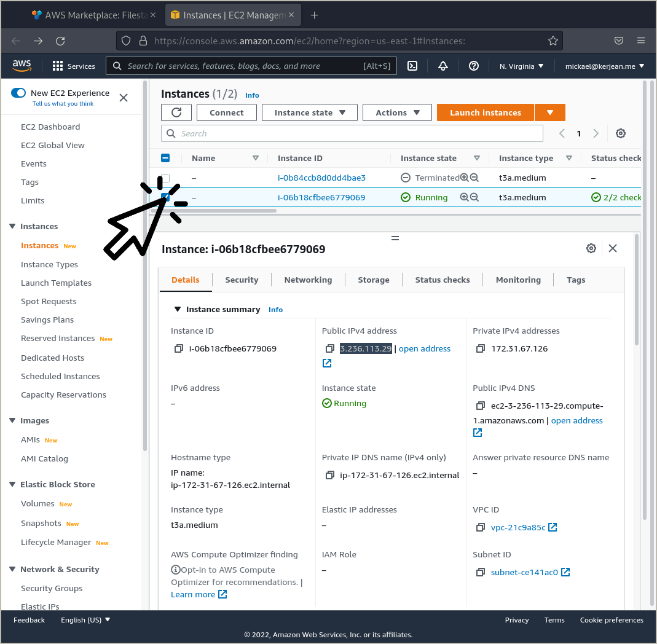This screenshot has width=657, height=644.
Task: Switch to the Monitoring tab
Action: pyautogui.click(x=518, y=280)
